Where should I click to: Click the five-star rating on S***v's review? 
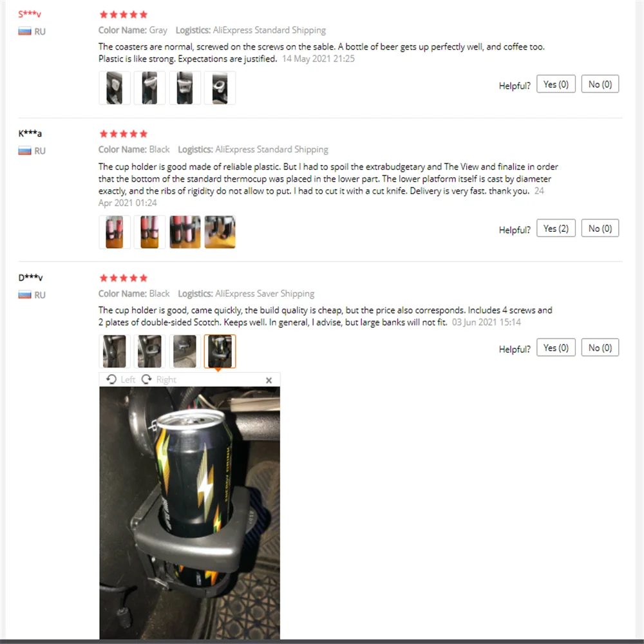(123, 15)
